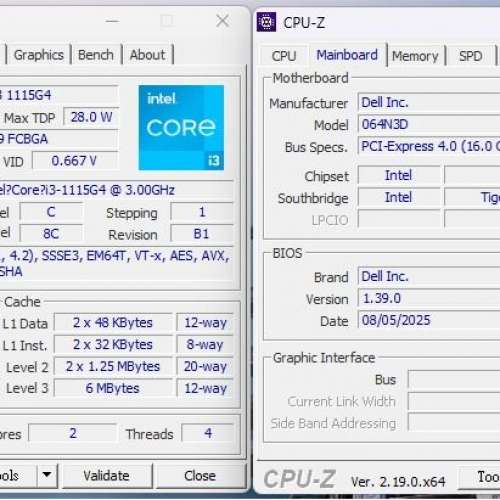The height and width of the screenshot is (500, 500).
Task: Open the About tab
Action: (147, 55)
